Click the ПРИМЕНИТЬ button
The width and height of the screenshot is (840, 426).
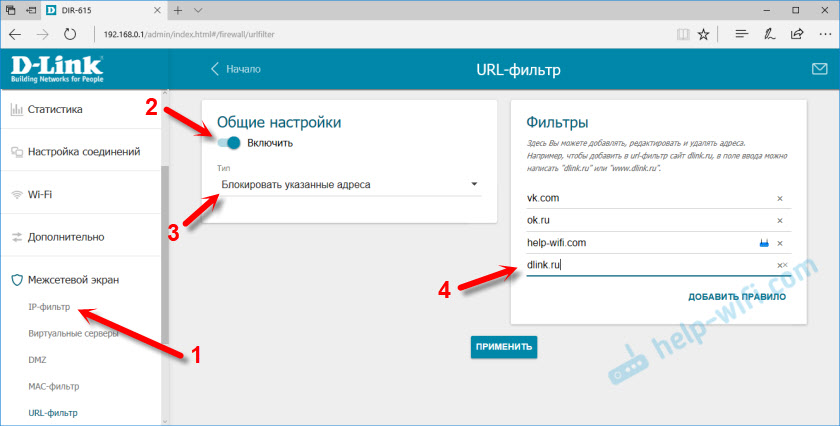(x=504, y=347)
